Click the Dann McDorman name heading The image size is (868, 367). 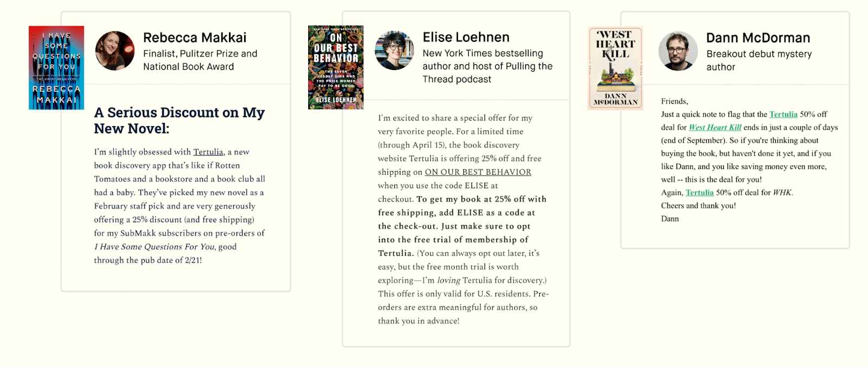tap(758, 38)
